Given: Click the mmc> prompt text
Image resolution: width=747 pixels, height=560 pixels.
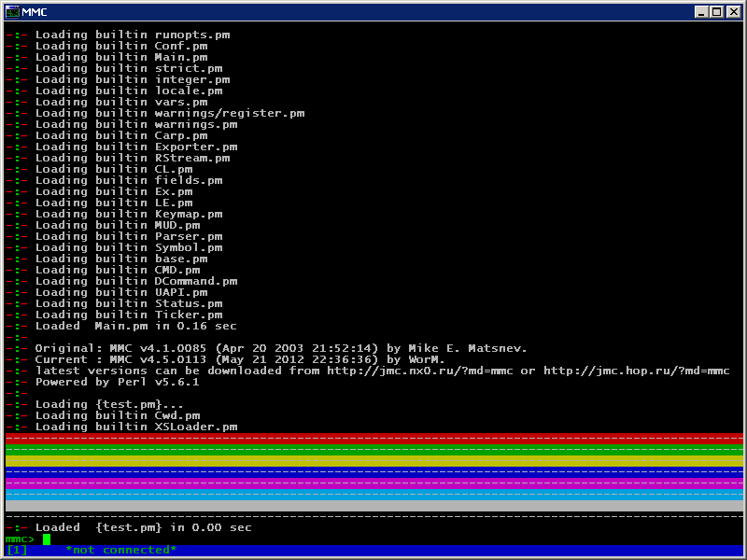Looking at the screenshot, I should click(20, 539).
